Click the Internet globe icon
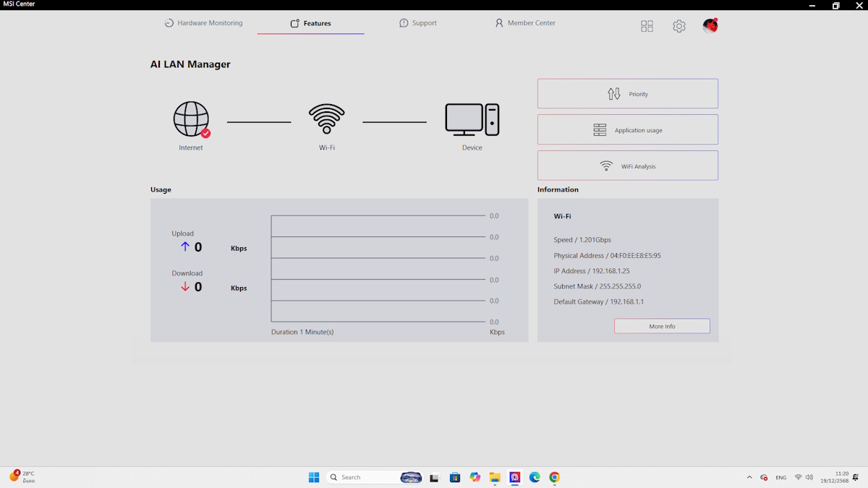Screen dimensions: 868x488 click(x=191, y=119)
